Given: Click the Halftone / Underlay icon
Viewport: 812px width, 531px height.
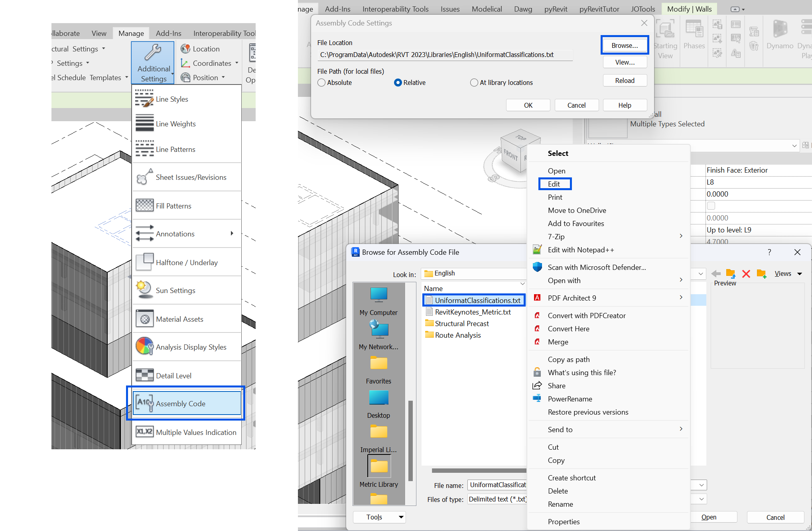Looking at the screenshot, I should point(144,262).
